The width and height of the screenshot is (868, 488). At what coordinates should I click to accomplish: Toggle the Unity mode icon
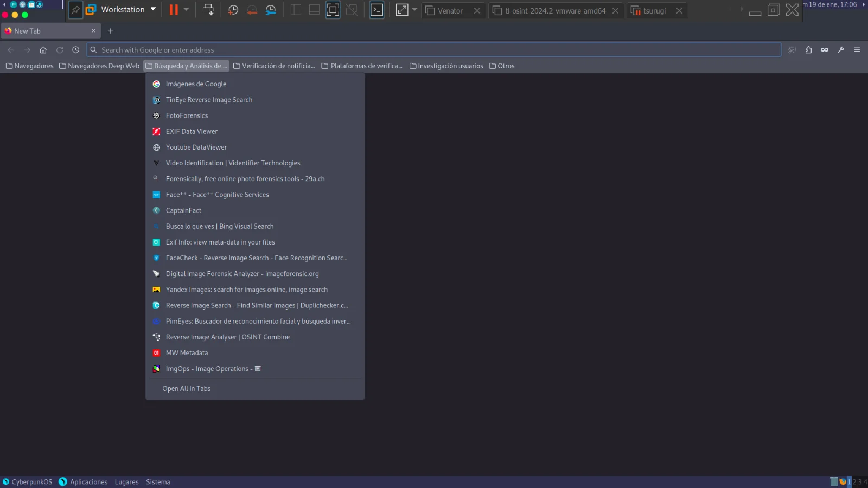point(352,10)
